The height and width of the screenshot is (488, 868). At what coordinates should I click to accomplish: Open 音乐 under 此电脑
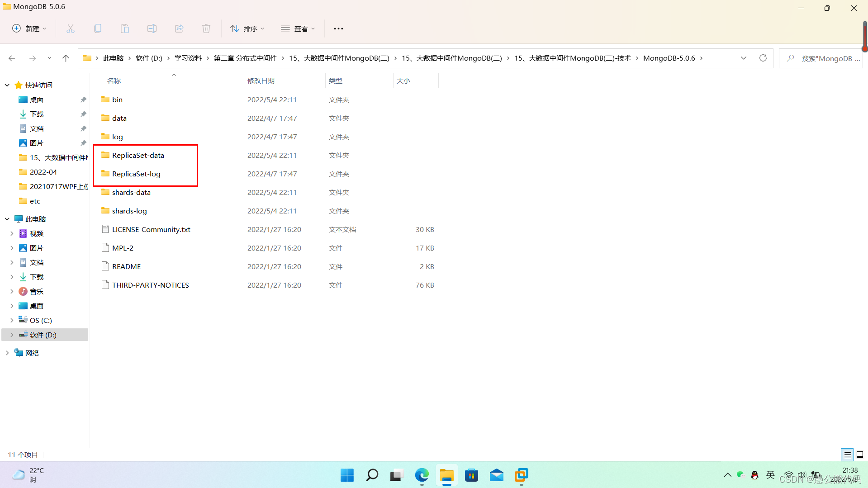click(x=37, y=291)
